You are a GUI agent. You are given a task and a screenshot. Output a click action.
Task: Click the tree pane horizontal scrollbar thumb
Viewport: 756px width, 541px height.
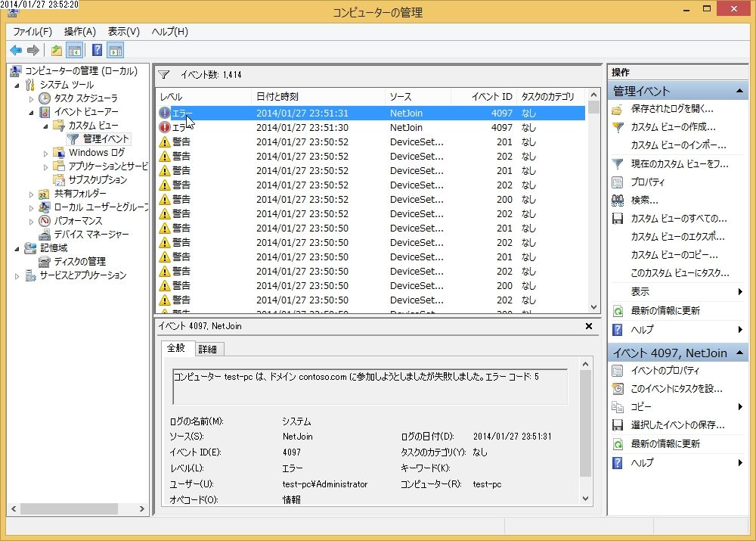pos(69,508)
